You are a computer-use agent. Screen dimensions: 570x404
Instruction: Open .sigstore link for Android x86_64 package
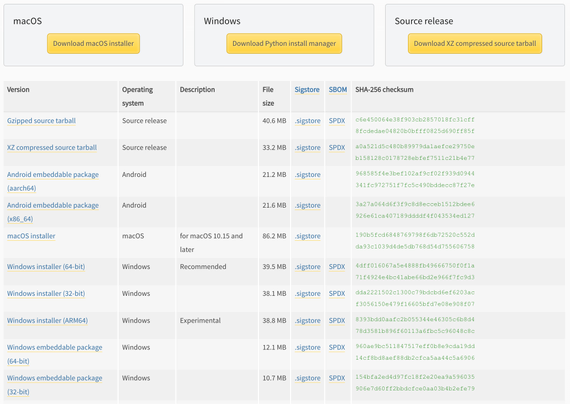308,205
